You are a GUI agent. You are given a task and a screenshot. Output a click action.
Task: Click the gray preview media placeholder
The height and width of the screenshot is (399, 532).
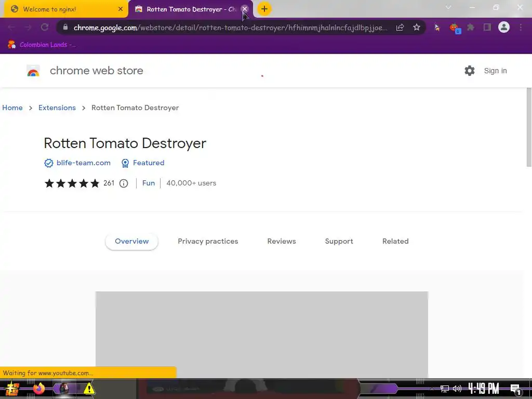(x=262, y=334)
